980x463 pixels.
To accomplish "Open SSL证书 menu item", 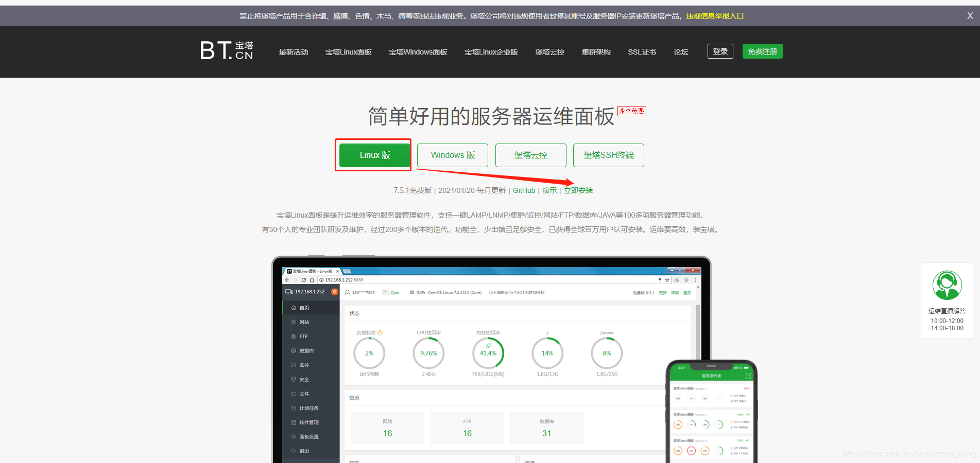I will 642,52.
